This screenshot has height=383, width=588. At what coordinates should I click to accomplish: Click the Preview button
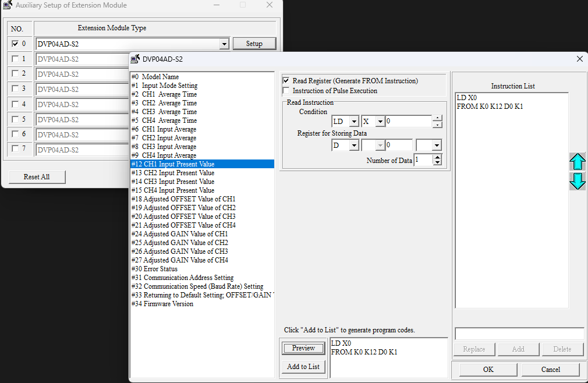303,348
